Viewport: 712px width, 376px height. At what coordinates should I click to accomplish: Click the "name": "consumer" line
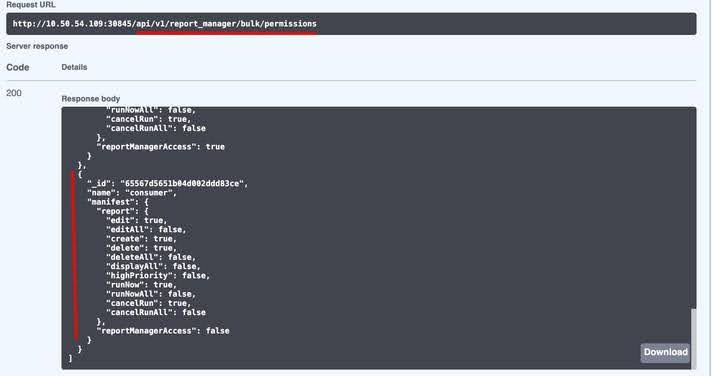click(132, 193)
